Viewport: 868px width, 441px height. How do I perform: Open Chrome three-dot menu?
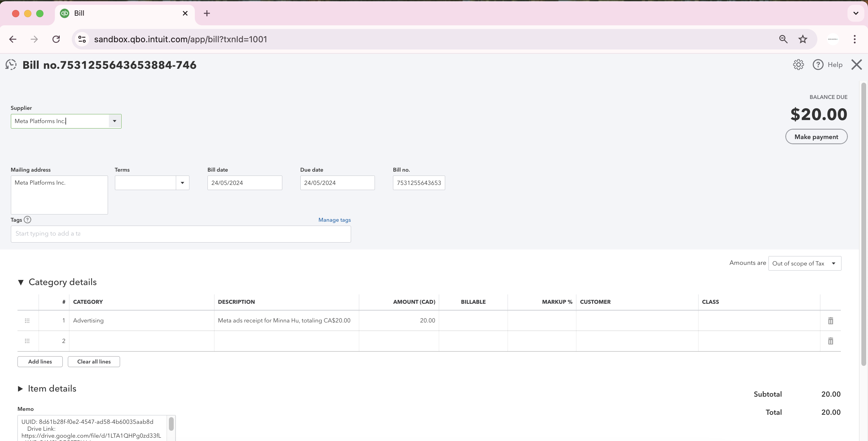pyautogui.click(x=854, y=40)
